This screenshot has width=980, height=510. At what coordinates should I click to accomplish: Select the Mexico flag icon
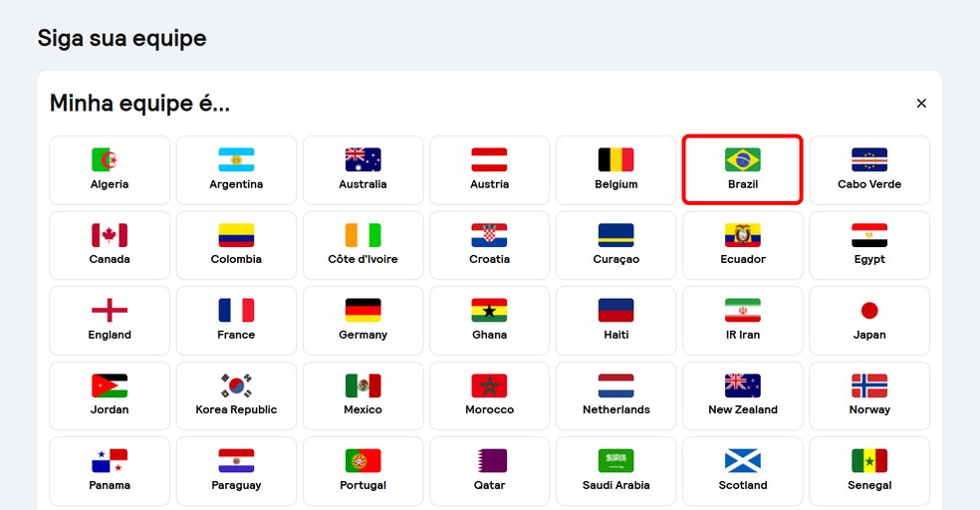point(364,386)
